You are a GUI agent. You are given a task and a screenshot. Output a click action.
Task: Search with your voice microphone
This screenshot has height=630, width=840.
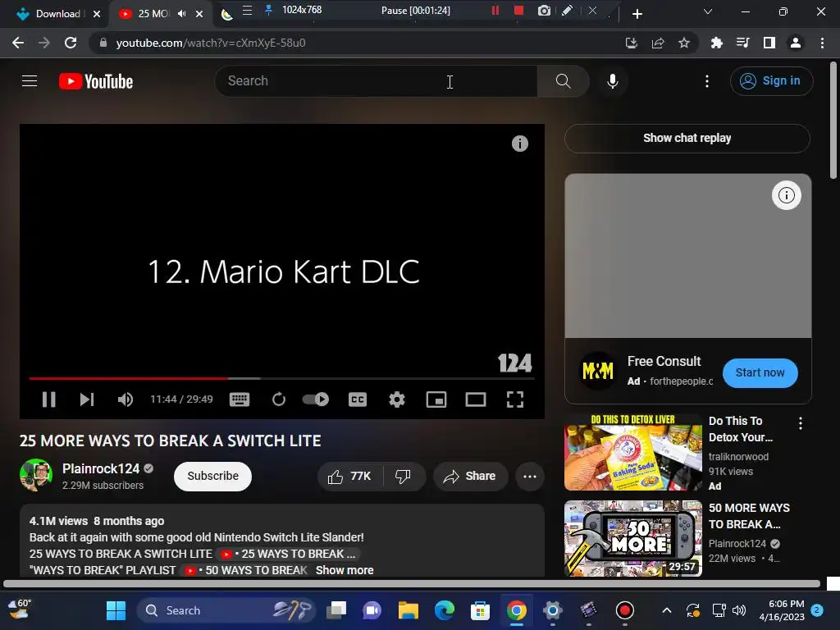pyautogui.click(x=612, y=81)
